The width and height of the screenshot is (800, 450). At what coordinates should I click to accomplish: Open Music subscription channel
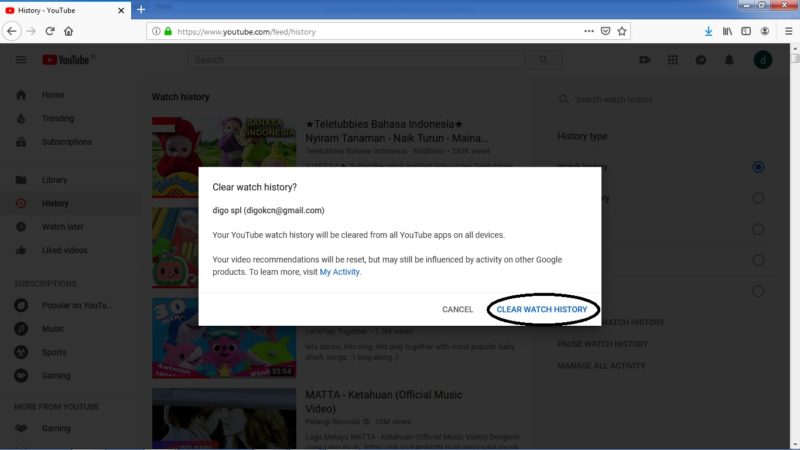click(x=70, y=329)
